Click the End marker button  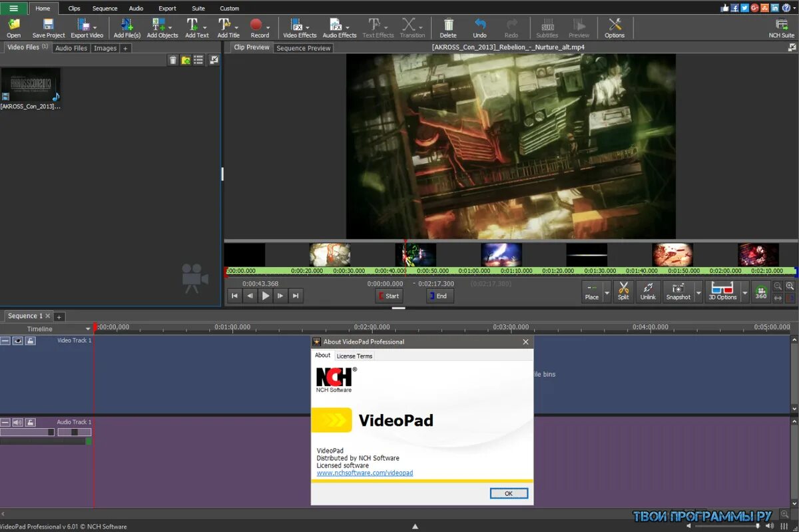pyautogui.click(x=439, y=296)
